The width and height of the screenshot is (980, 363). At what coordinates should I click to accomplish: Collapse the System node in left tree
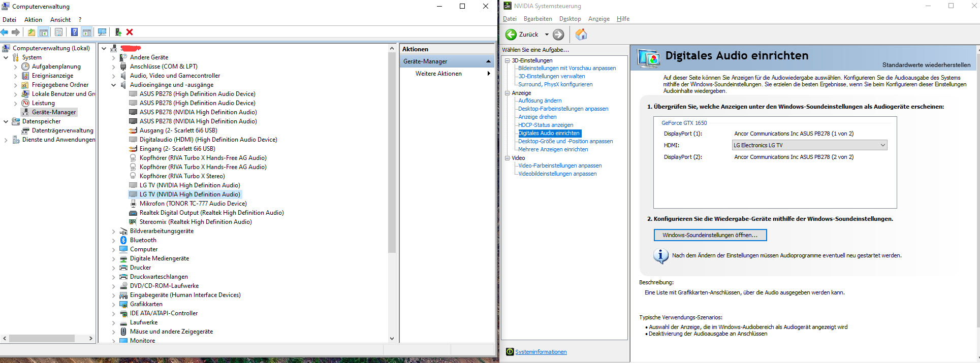coord(6,57)
